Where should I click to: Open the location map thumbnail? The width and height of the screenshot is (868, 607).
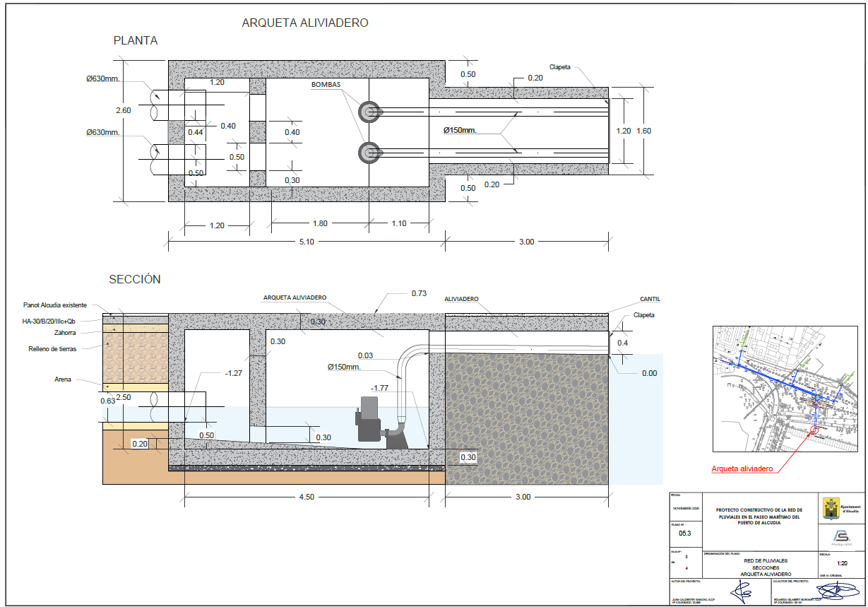pyautogui.click(x=787, y=389)
